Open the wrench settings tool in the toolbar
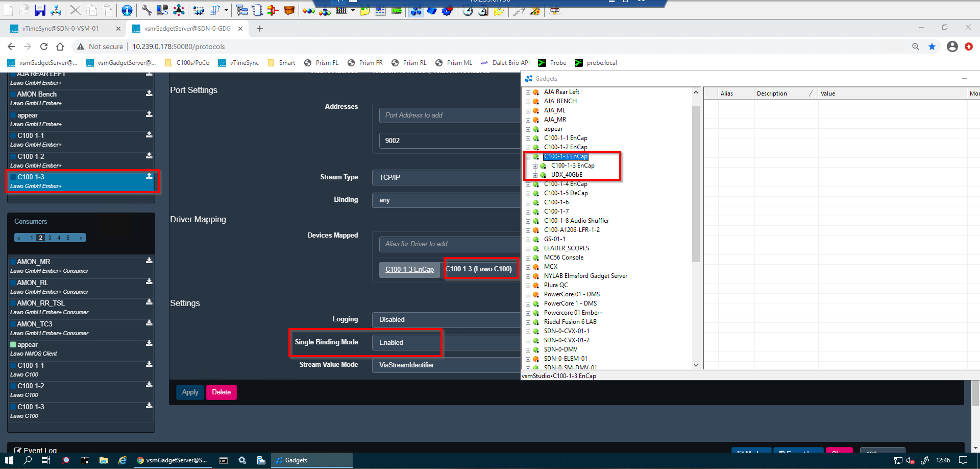 click(x=148, y=11)
